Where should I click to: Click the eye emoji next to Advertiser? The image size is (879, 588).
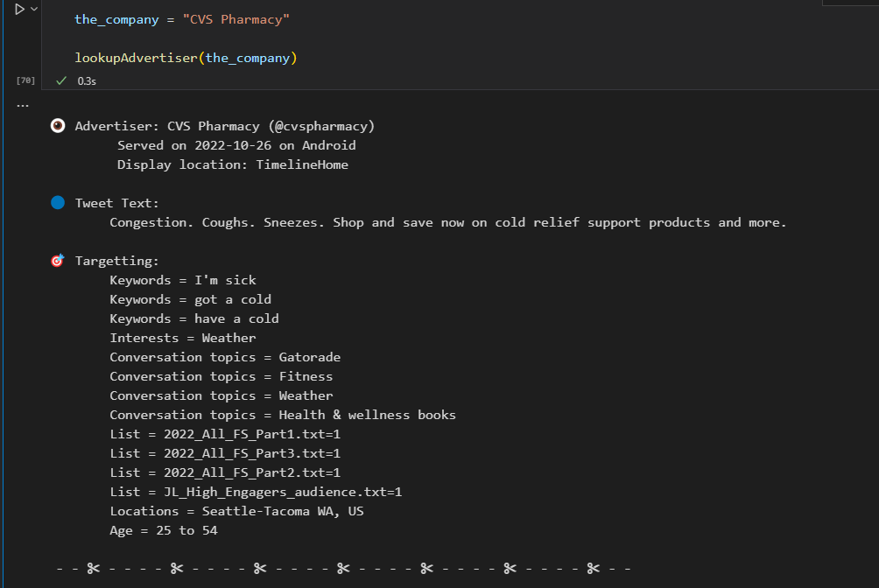(x=58, y=125)
